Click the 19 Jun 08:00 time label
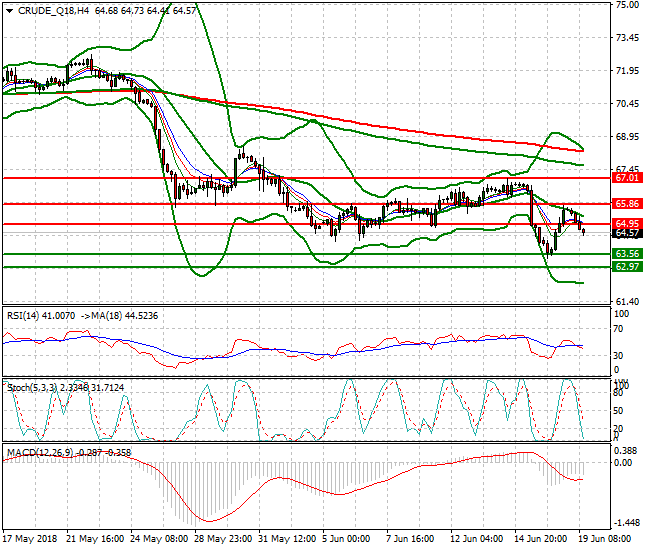 pos(604,539)
